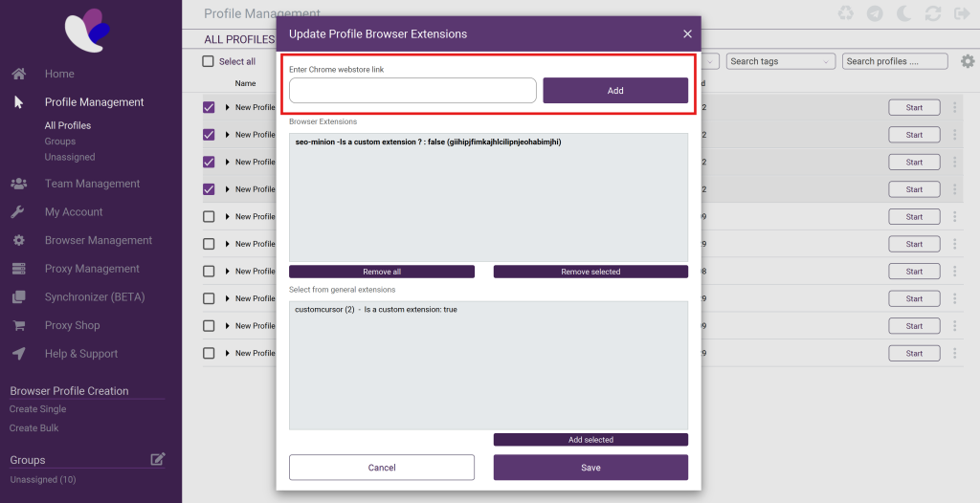980x503 pixels.
Task: Click the recycle bin icon in top bar
Action: (x=846, y=13)
